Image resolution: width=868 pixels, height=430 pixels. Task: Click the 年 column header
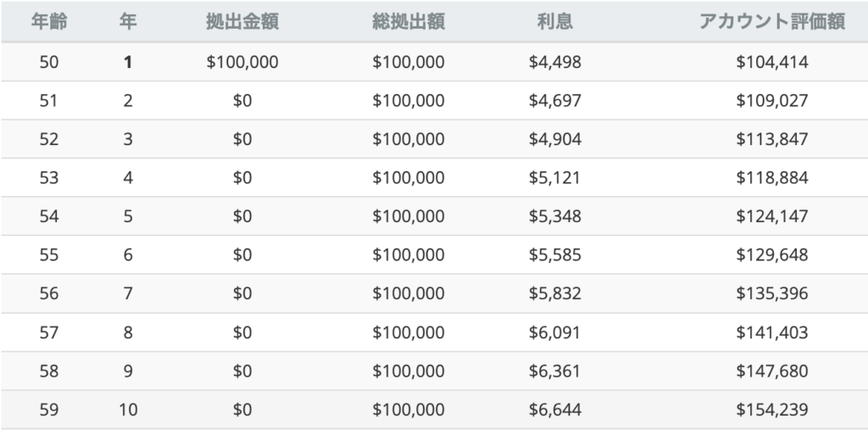(128, 22)
